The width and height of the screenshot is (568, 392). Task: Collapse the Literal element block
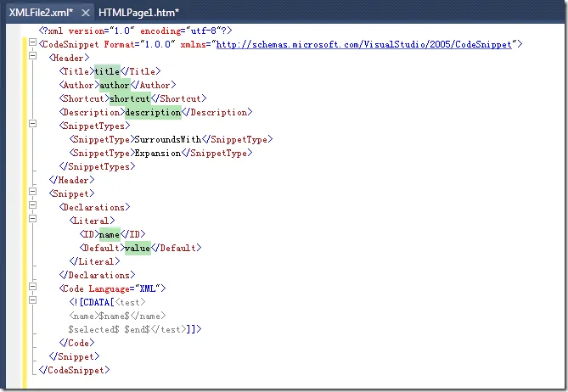(33, 221)
